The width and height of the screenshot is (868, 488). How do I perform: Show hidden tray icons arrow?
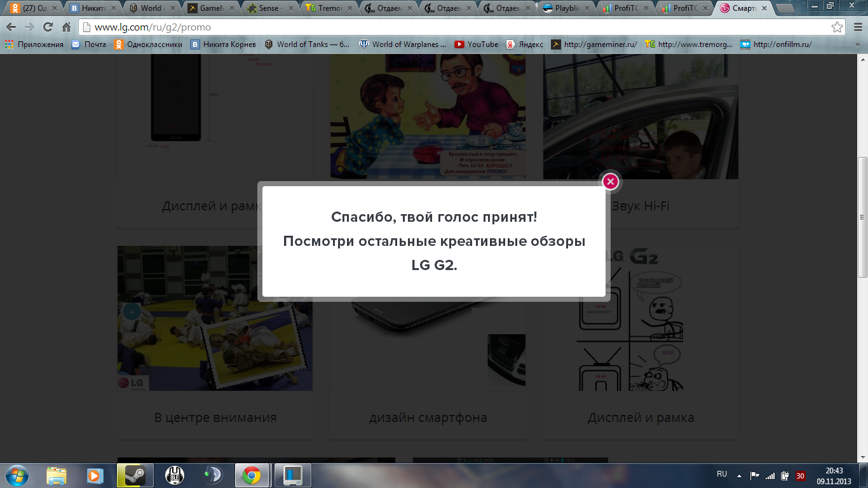[x=739, y=475]
